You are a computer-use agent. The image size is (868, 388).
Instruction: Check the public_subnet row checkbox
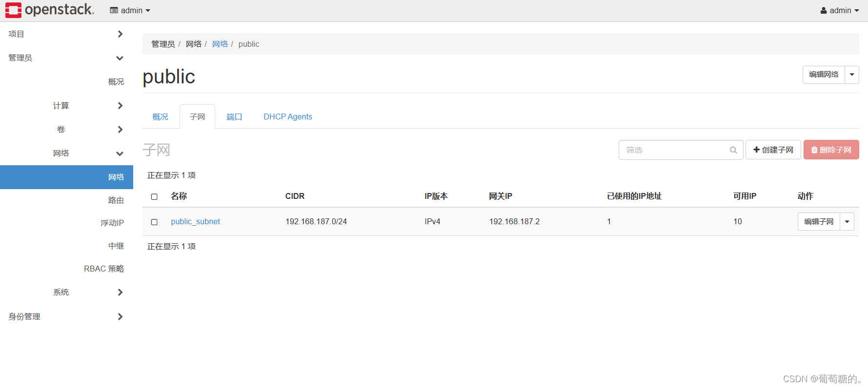click(x=154, y=222)
